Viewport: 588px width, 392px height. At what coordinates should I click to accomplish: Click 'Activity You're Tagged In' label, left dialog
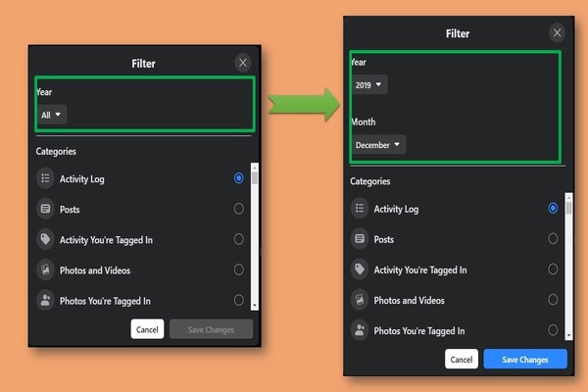[106, 240]
